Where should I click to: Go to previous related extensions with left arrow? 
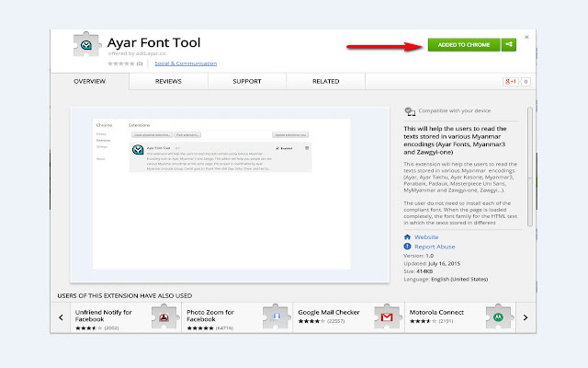pos(61,317)
